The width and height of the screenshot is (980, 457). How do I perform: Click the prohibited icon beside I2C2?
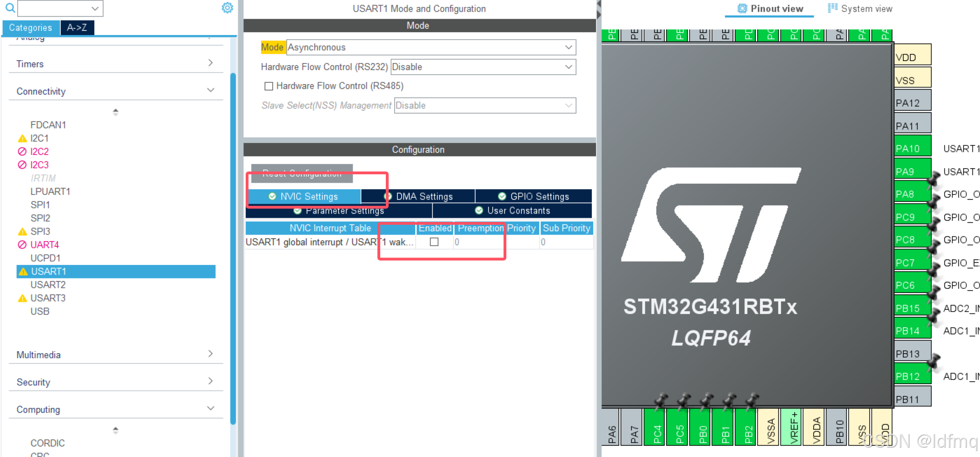coord(22,151)
